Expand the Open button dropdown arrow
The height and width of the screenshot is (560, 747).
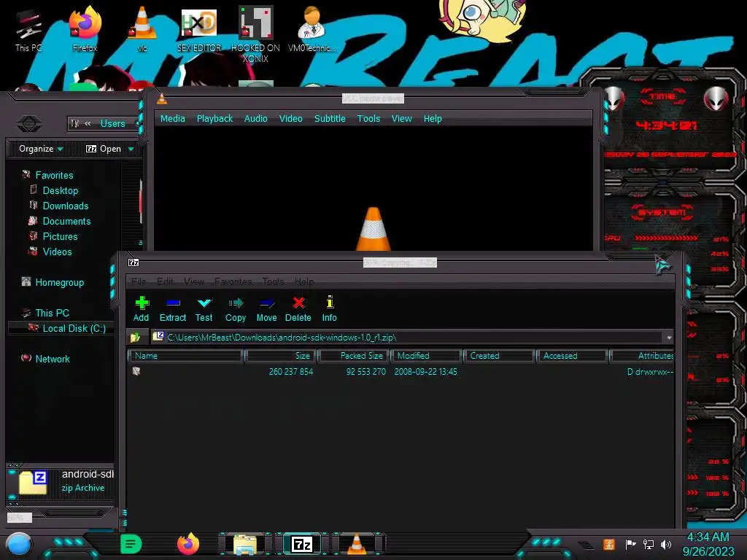point(131,149)
